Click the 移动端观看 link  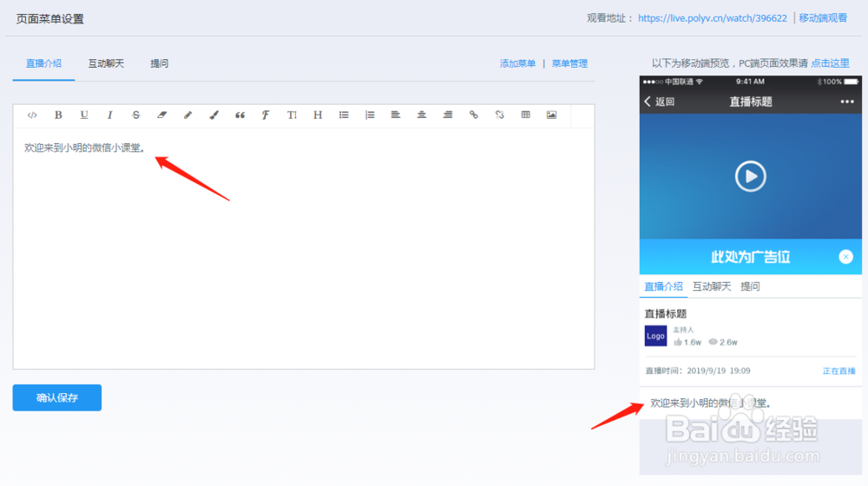coord(823,18)
